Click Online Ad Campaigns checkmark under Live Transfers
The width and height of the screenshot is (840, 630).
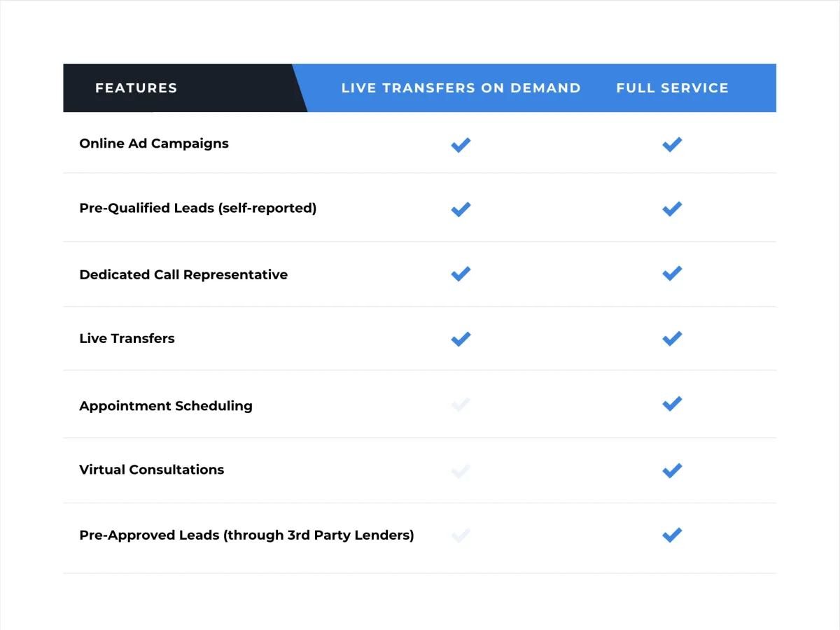click(461, 145)
